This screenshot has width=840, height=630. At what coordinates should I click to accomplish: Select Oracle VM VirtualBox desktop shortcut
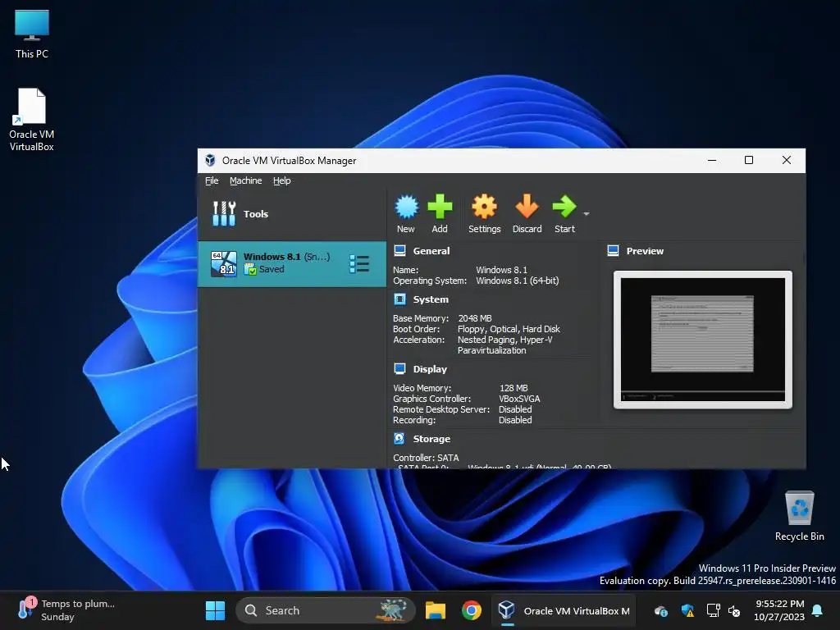[32, 120]
